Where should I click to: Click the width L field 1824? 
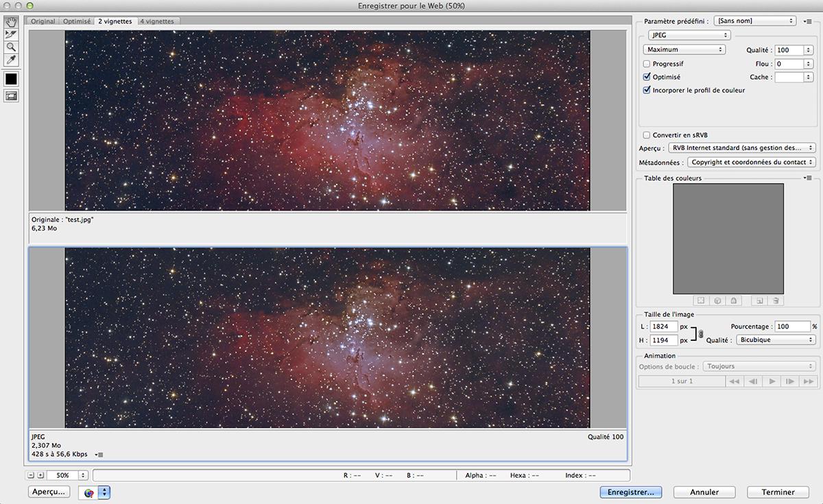click(x=664, y=327)
